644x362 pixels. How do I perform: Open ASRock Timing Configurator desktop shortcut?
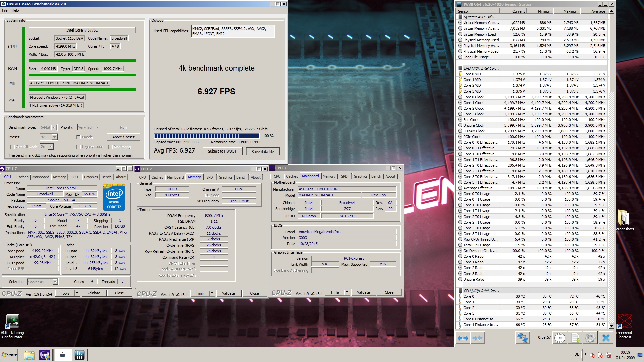click(12, 326)
